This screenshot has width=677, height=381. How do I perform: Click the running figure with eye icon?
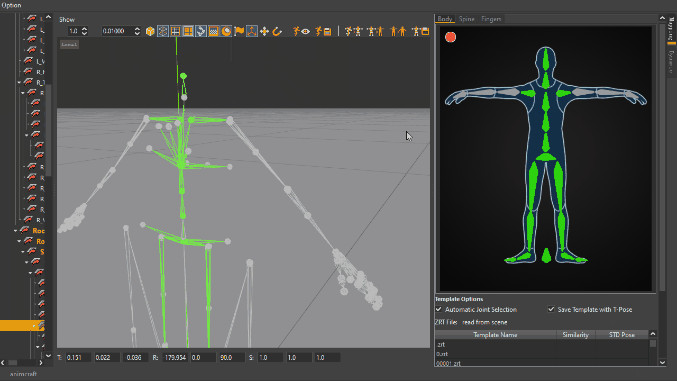[x=301, y=31]
